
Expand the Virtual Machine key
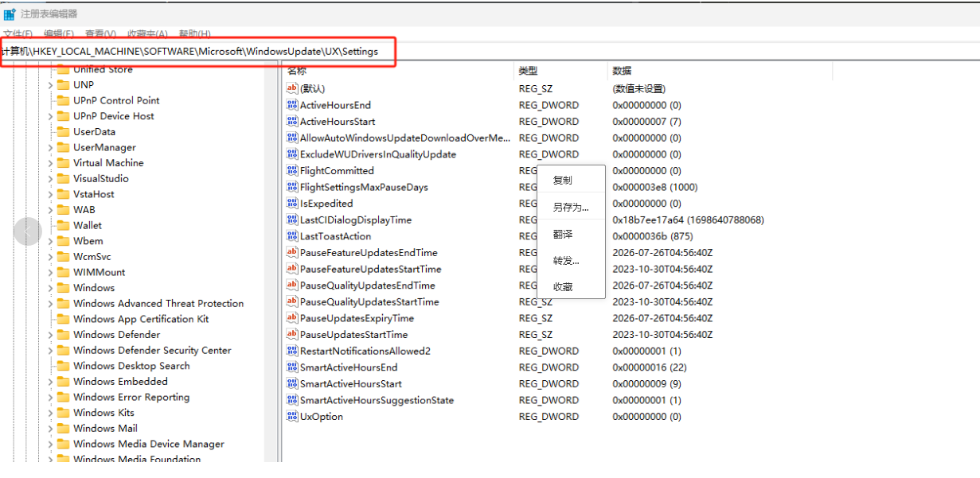[50, 163]
